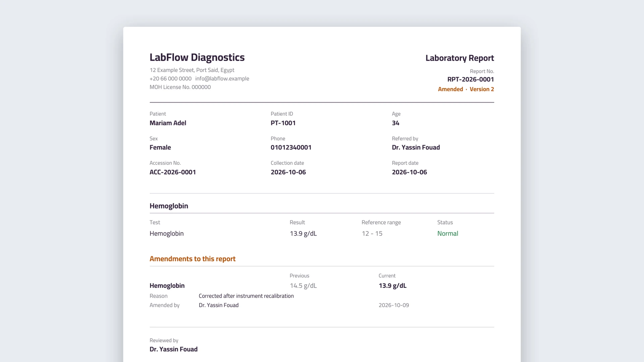Click the Status column header
This screenshot has height=362, width=644.
445,223
